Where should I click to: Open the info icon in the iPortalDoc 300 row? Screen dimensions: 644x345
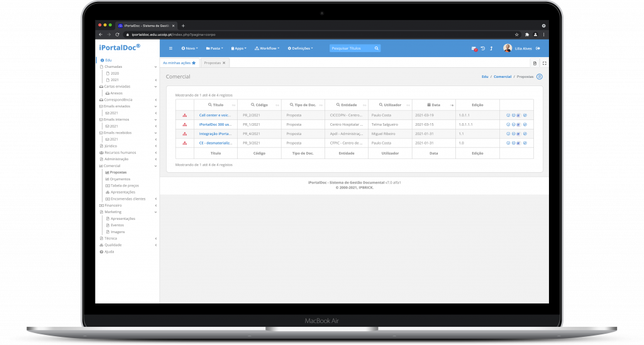click(x=508, y=124)
